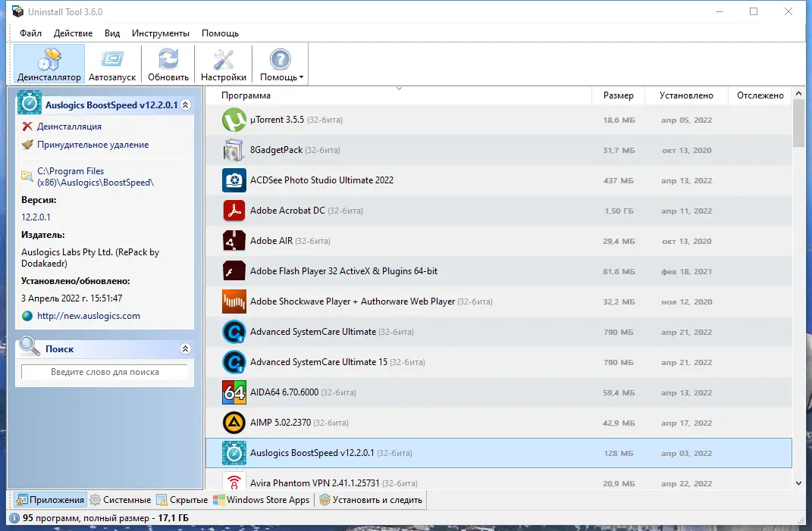Click the info icon in the status bar
812x531 pixels.
point(14,518)
